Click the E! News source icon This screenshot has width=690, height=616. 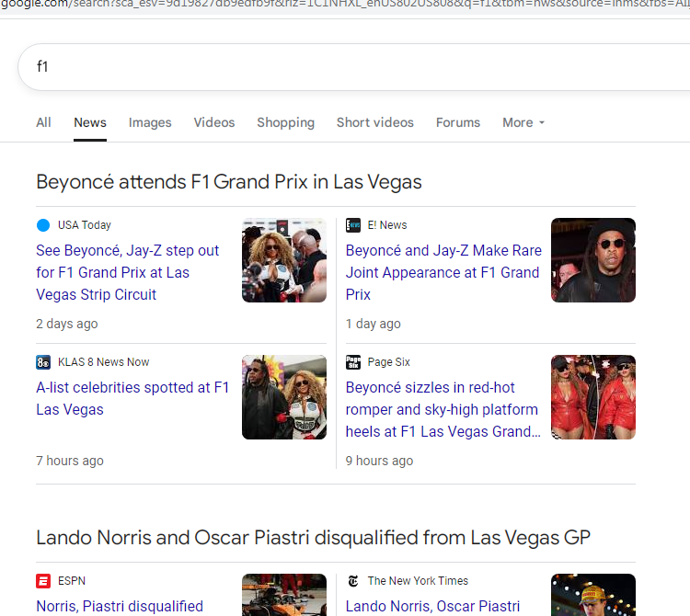353,225
